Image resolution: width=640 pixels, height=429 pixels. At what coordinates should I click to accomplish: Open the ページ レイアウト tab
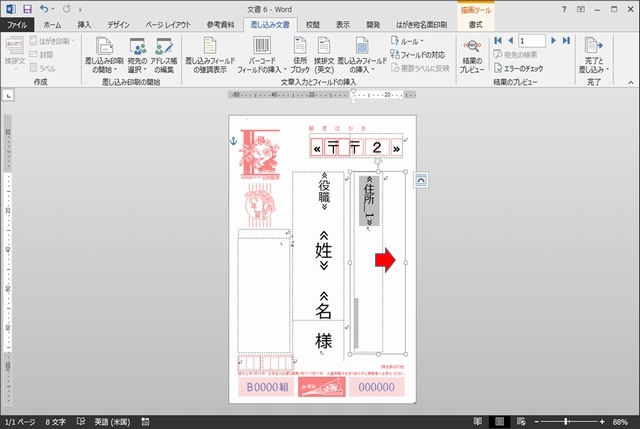(168, 25)
